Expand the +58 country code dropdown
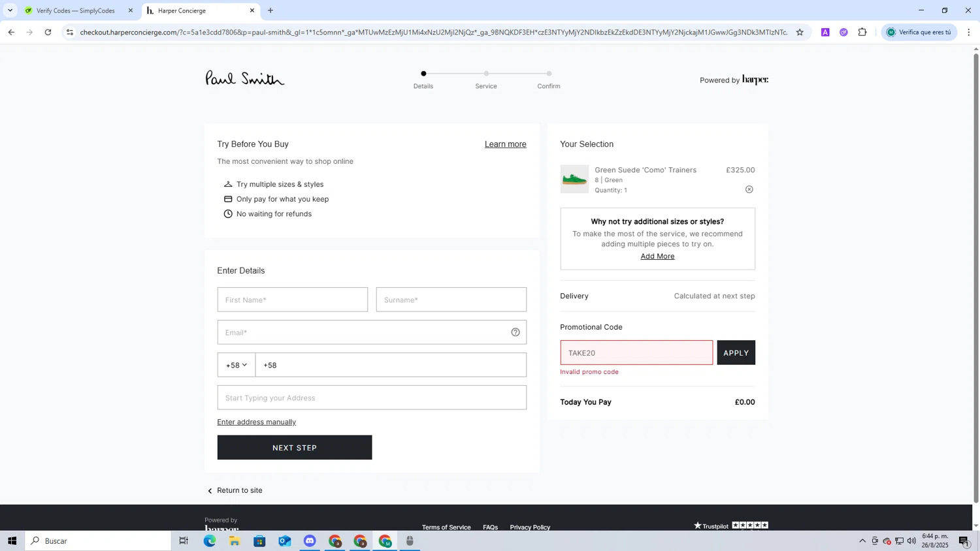 237,365
